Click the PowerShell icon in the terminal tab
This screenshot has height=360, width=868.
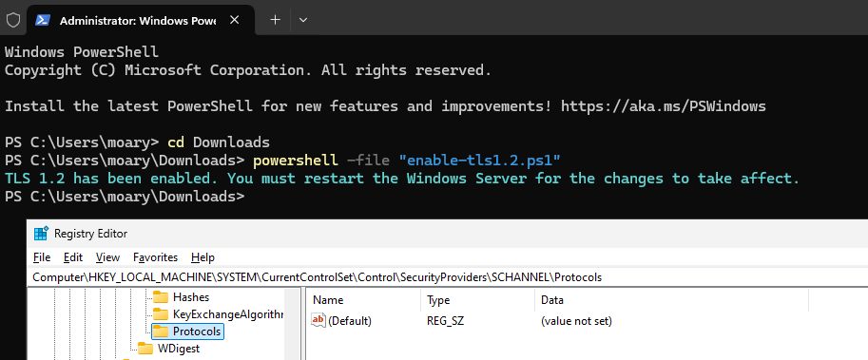tap(43, 20)
